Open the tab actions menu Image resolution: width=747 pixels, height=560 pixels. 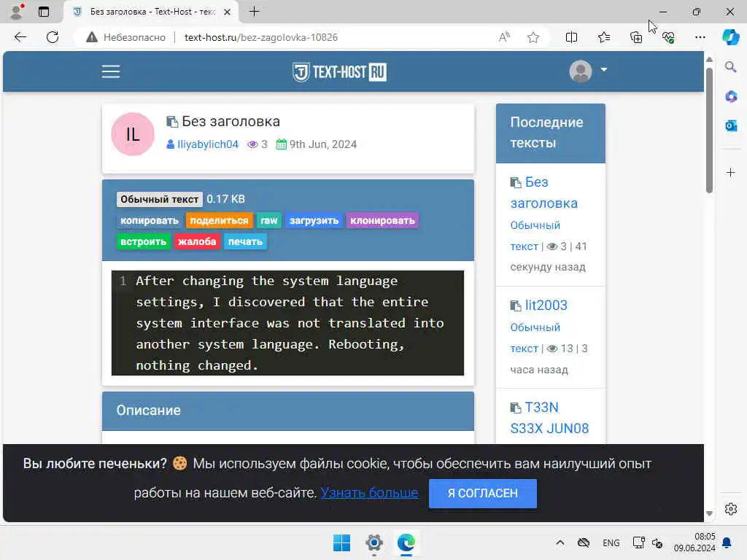pyautogui.click(x=43, y=12)
